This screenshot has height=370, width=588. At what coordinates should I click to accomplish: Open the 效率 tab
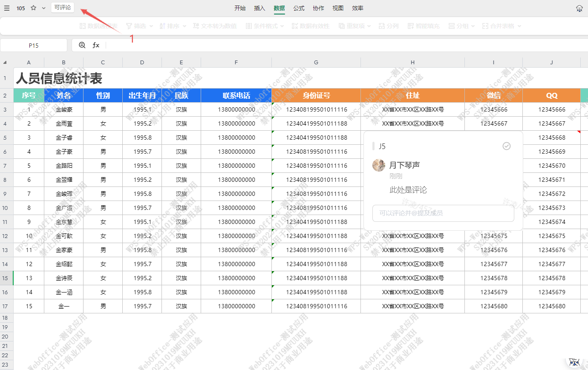[357, 8]
